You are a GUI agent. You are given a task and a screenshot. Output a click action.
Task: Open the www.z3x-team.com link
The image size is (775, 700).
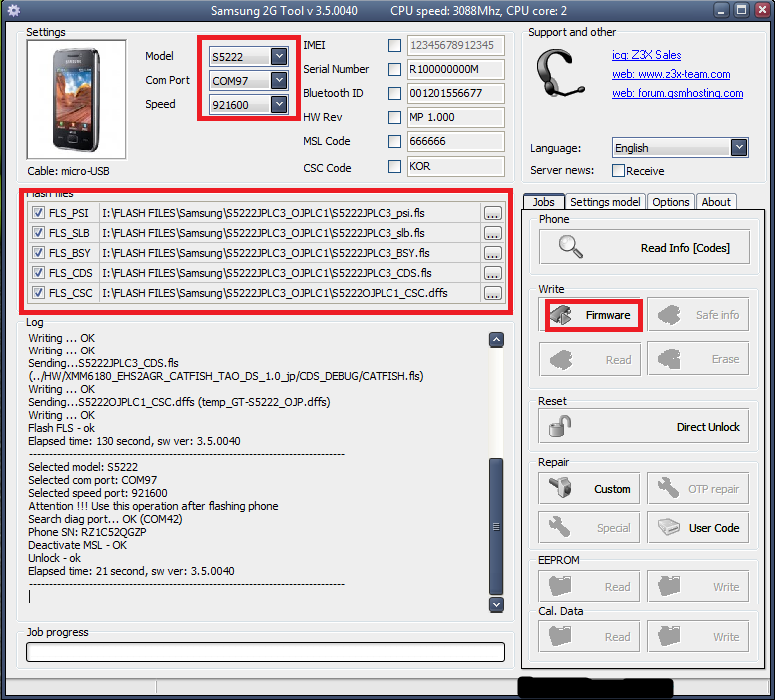tap(671, 74)
